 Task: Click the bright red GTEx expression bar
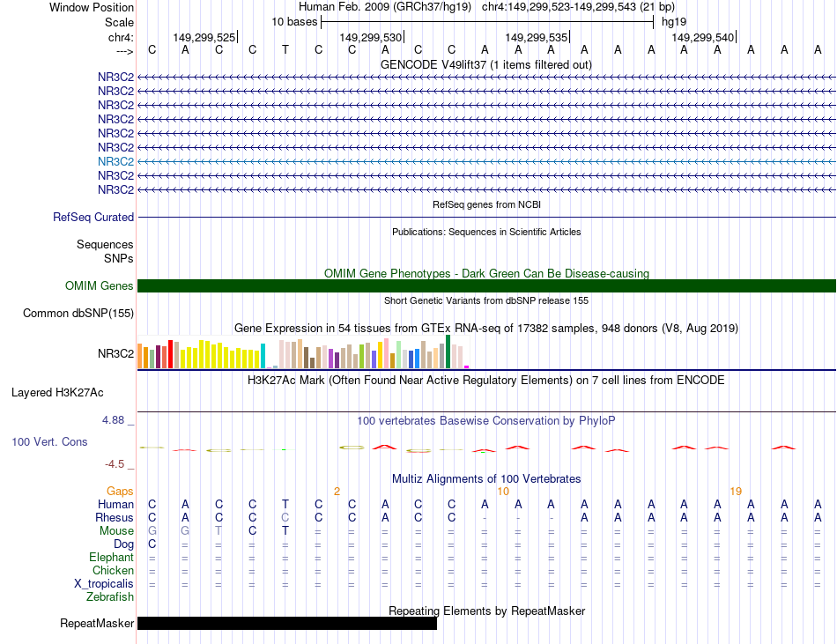coord(170,354)
